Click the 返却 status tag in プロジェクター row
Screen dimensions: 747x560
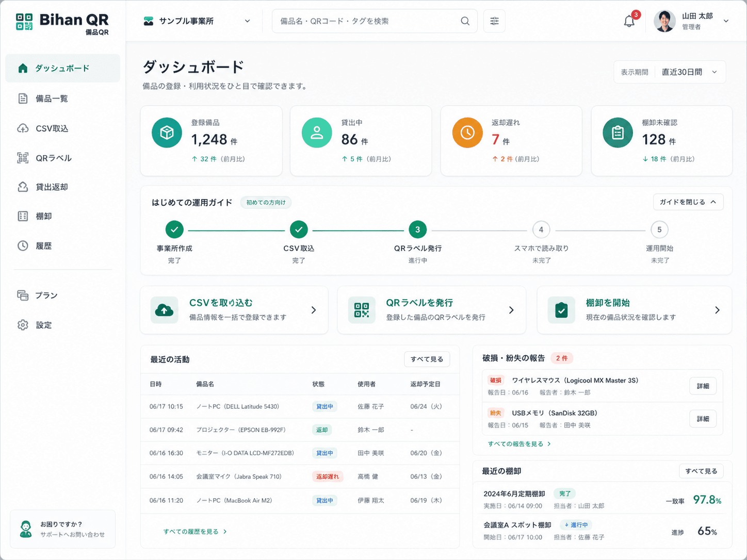[322, 430]
